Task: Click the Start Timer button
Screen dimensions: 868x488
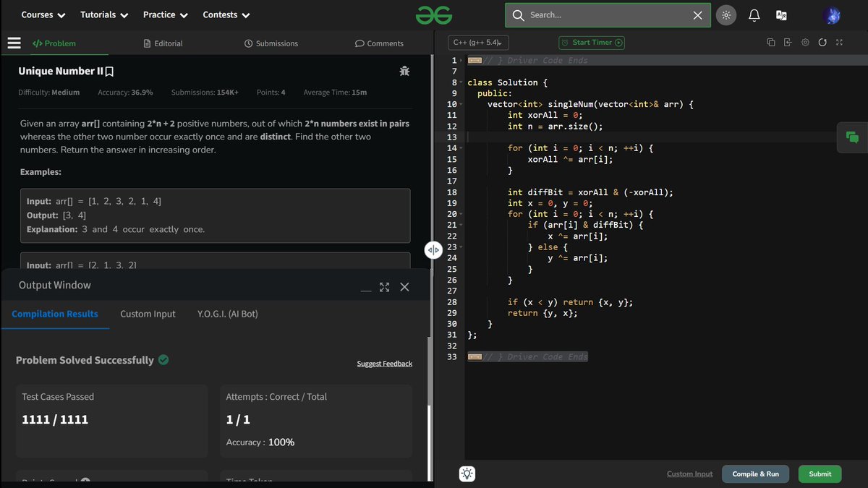Action: coord(592,43)
